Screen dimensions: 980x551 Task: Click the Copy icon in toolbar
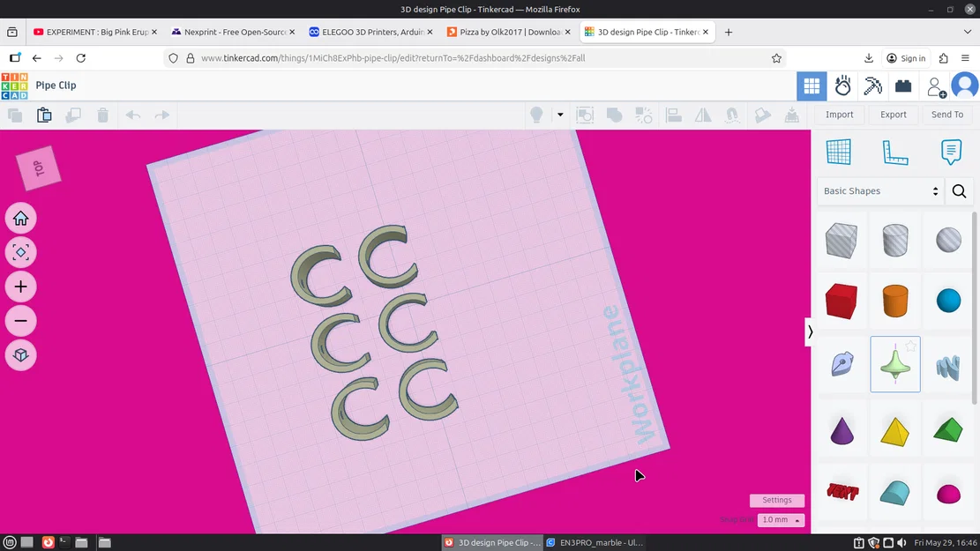pyautogui.click(x=15, y=115)
